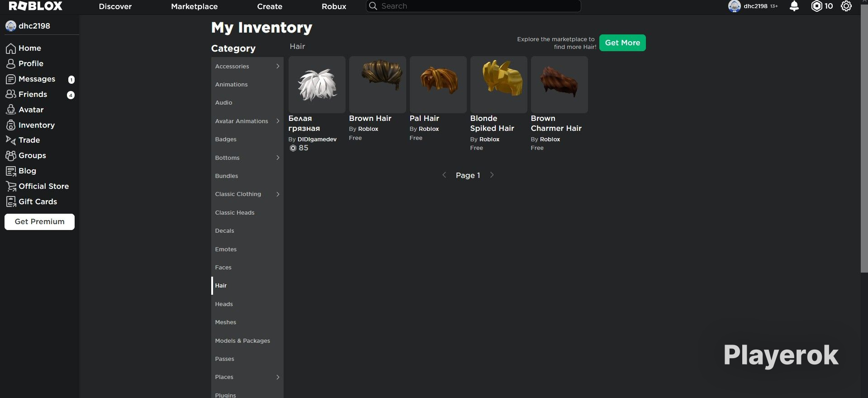
Task: Open the Brown Charmer Hair link
Action: [x=556, y=123]
